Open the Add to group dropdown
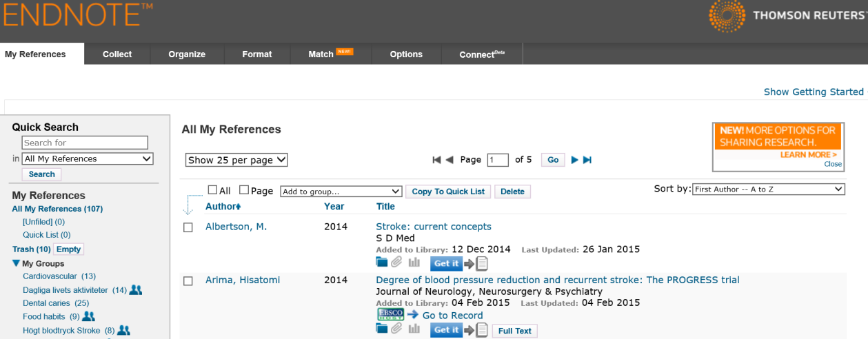The width and height of the screenshot is (868, 339). [x=341, y=192]
